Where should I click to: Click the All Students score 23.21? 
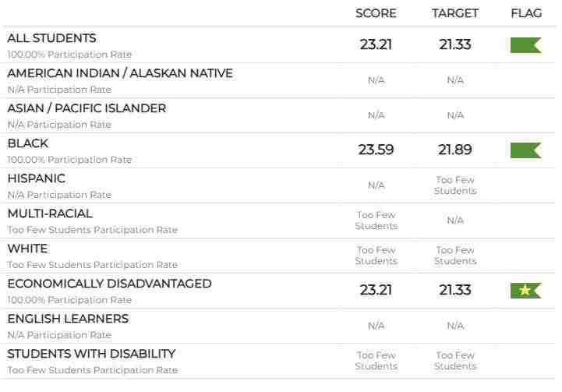(x=376, y=45)
